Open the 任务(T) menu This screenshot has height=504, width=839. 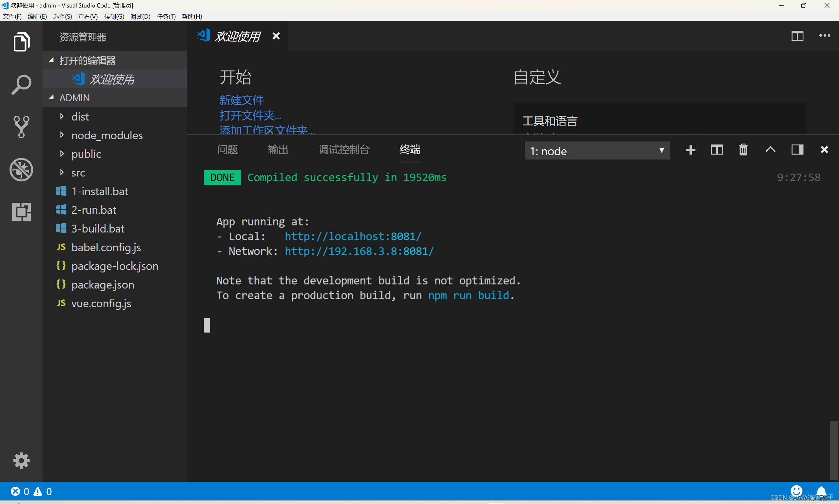click(166, 16)
